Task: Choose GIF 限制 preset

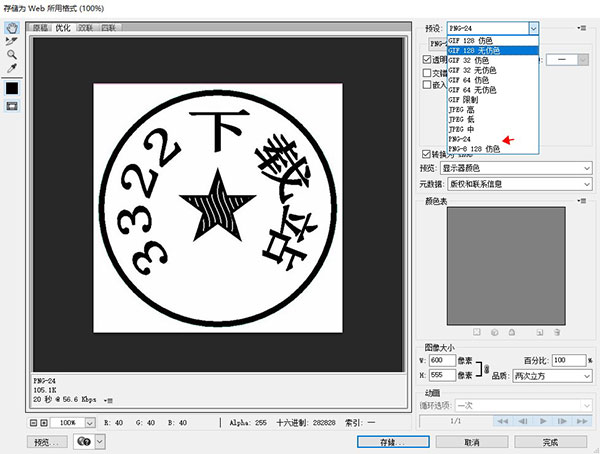Action: click(493, 100)
